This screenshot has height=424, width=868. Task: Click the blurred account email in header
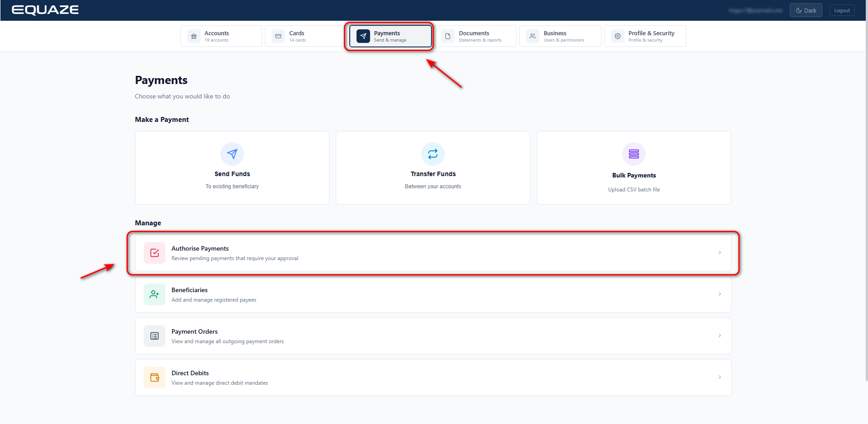[755, 10]
